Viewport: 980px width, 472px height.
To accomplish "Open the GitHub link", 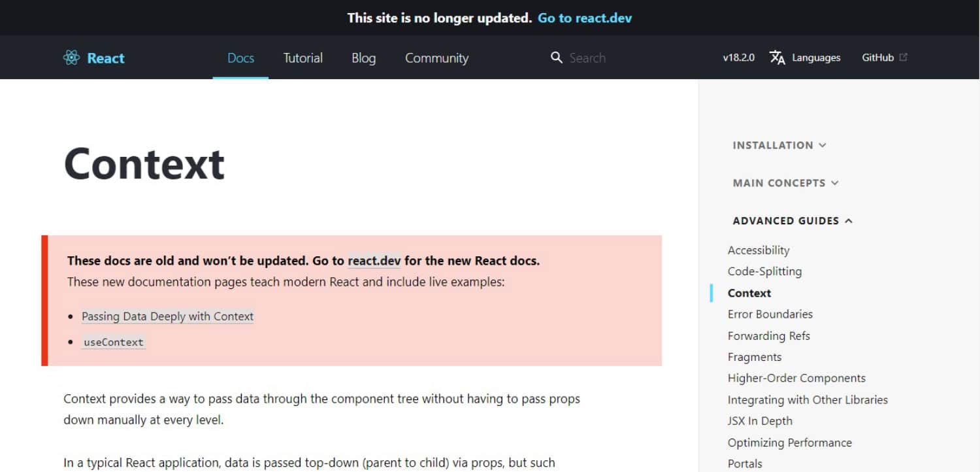I will [877, 58].
